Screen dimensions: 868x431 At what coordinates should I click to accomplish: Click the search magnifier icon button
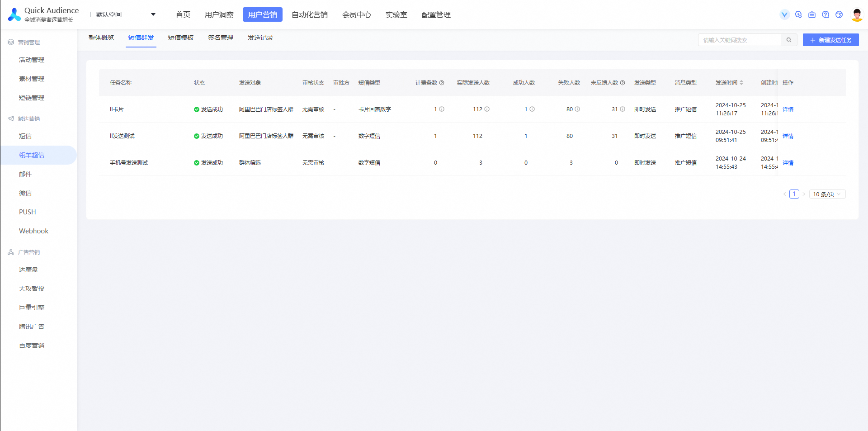click(789, 40)
